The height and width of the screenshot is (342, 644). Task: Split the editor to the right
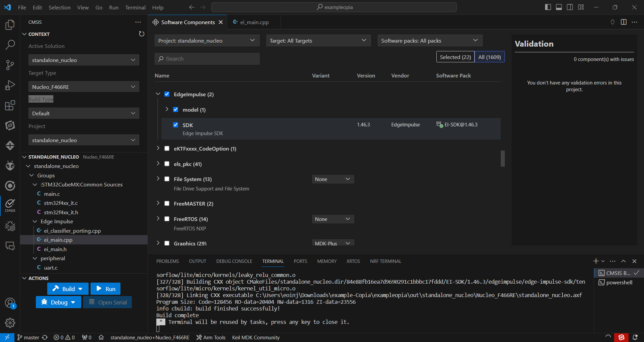[623, 22]
